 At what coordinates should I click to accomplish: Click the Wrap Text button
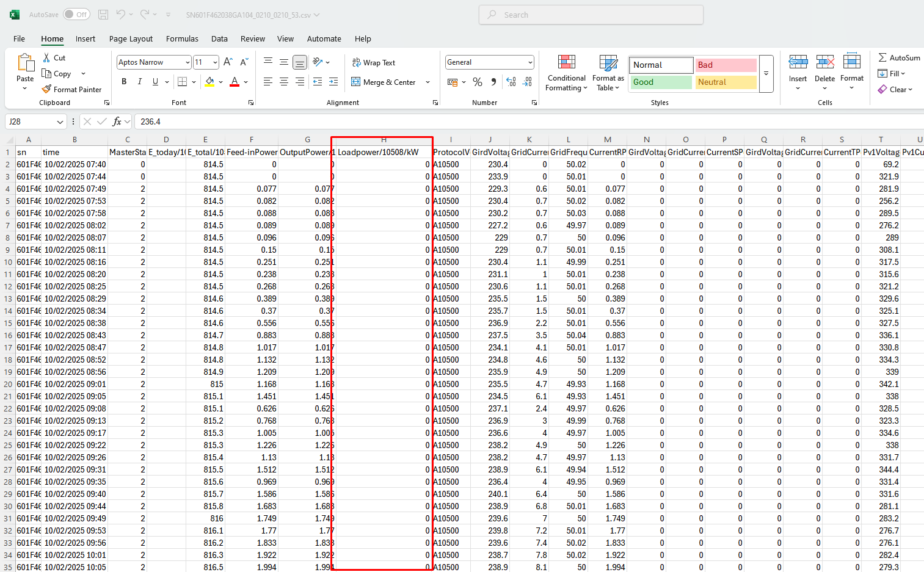coord(373,62)
